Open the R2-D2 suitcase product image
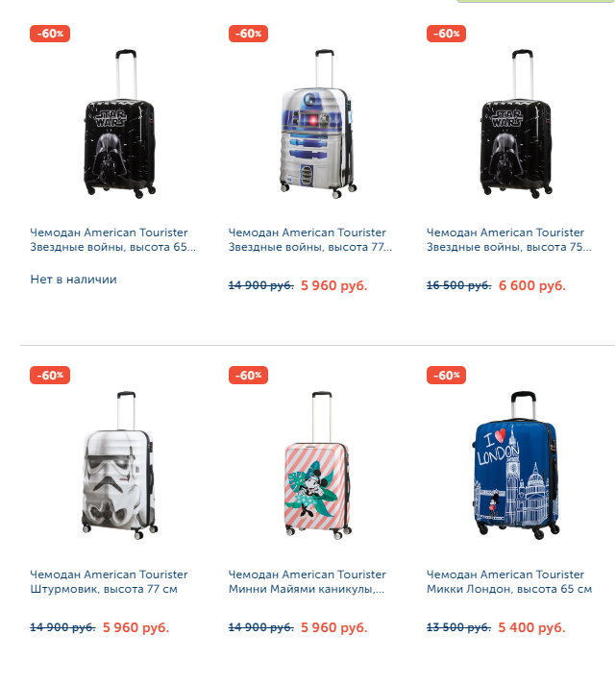616x684 pixels. [318, 124]
